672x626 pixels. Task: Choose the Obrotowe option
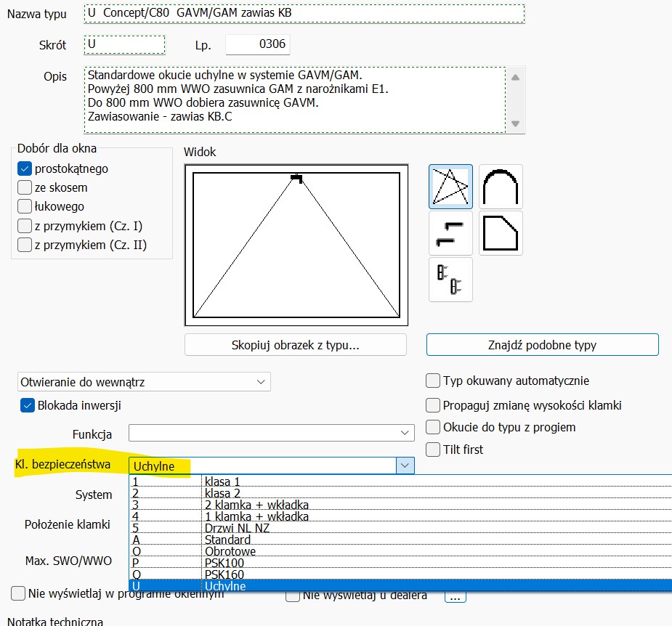coord(400,551)
